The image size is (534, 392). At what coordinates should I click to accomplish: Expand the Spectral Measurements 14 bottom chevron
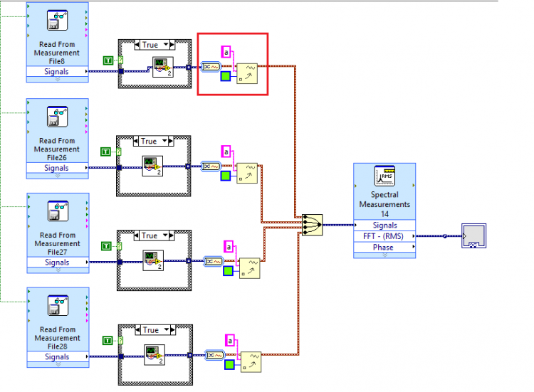[384, 255]
